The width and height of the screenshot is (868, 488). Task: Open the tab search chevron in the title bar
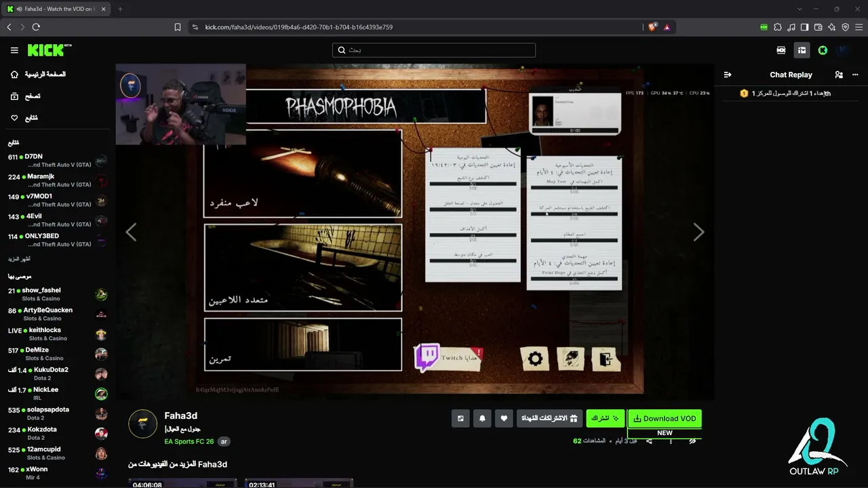pos(800,9)
